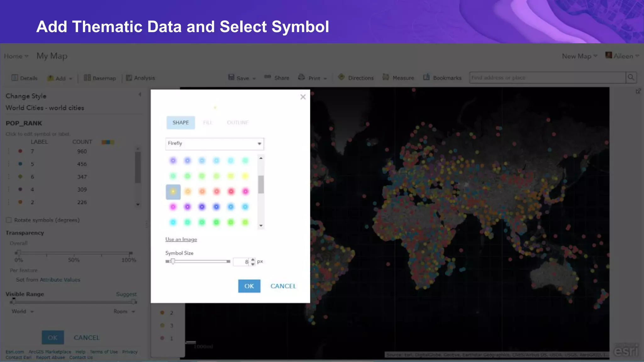
Task: Select the cyan symbol starting the fifth row
Action: (173, 222)
